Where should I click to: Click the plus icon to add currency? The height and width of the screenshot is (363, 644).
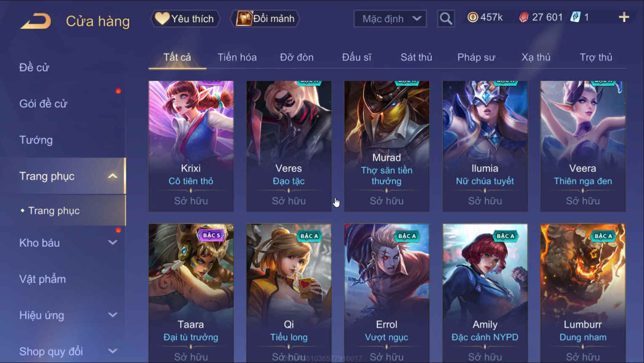pyautogui.click(x=624, y=17)
